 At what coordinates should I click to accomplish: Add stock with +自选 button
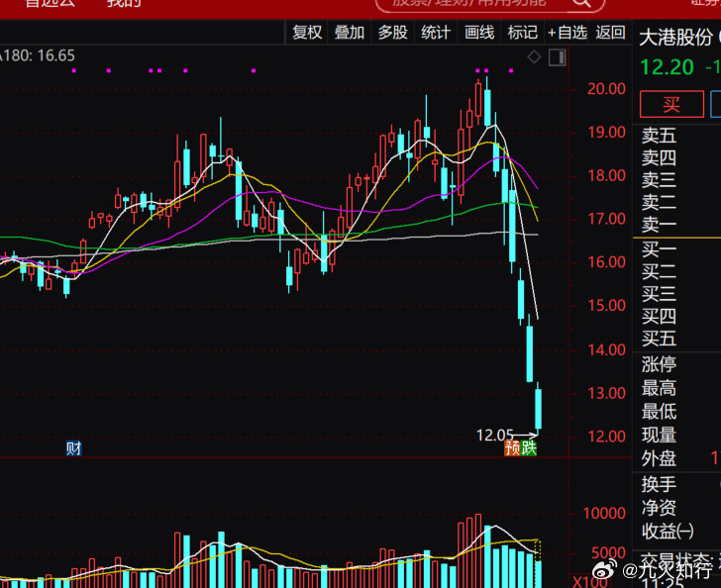[x=567, y=33]
